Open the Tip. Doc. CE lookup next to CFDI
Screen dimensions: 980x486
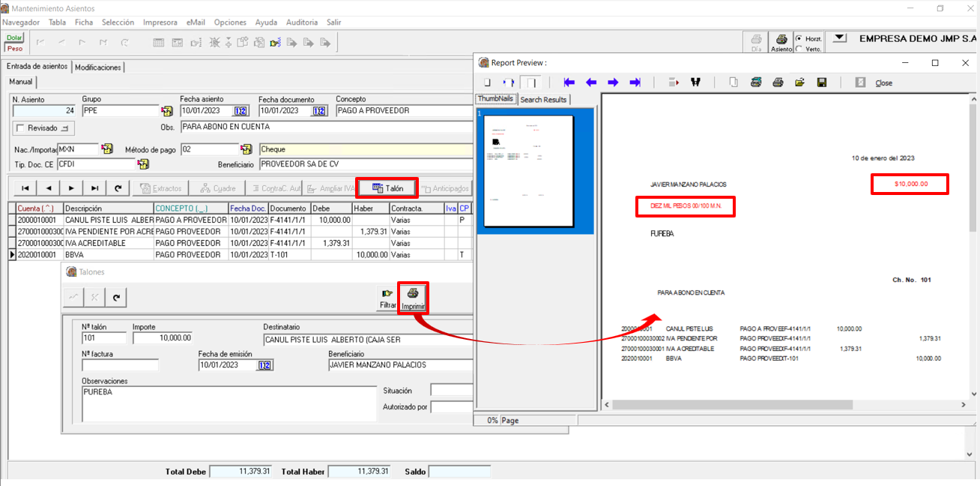point(143,163)
